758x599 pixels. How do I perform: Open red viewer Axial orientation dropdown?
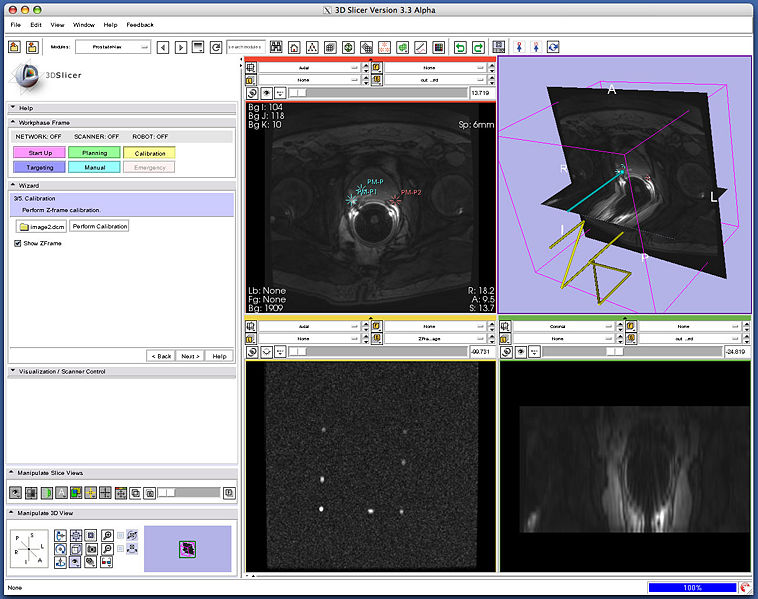309,68
